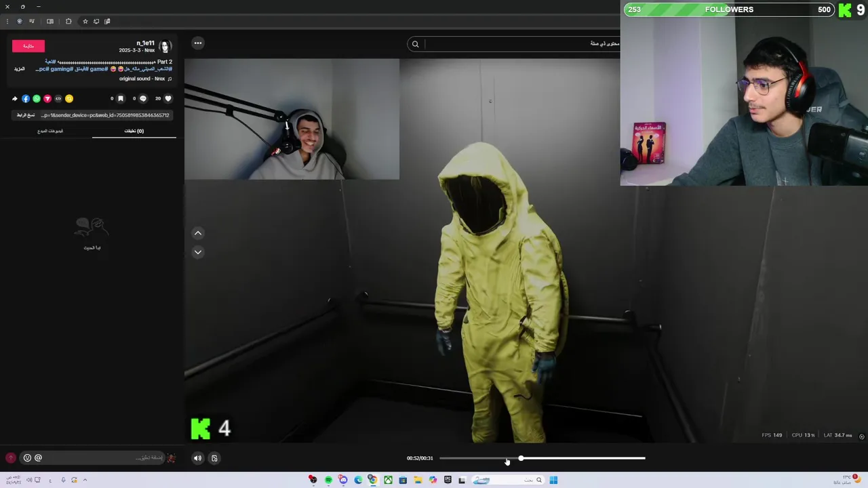The image size is (868, 488).
Task: Click the share arrow icon
Action: [x=15, y=98]
